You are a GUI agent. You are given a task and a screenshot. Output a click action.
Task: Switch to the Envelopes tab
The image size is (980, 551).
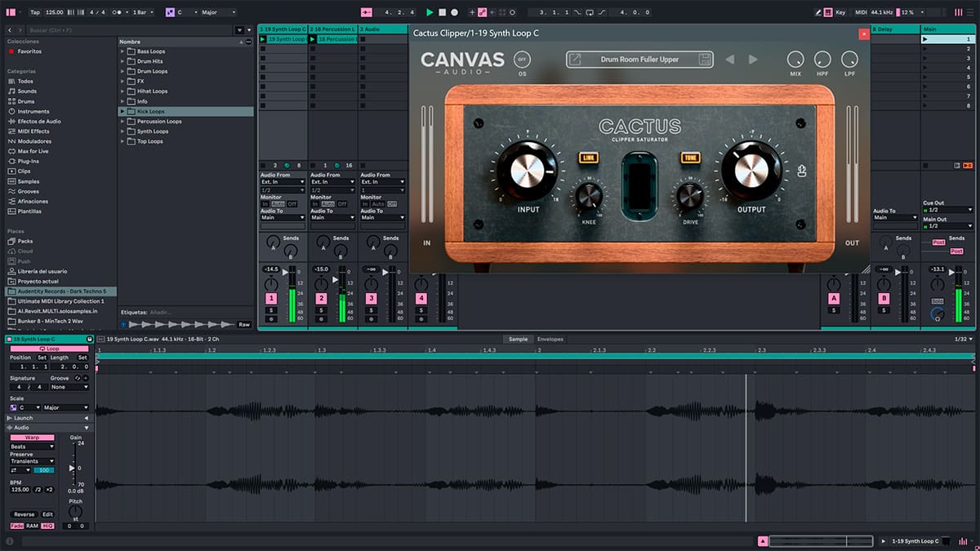click(x=550, y=339)
